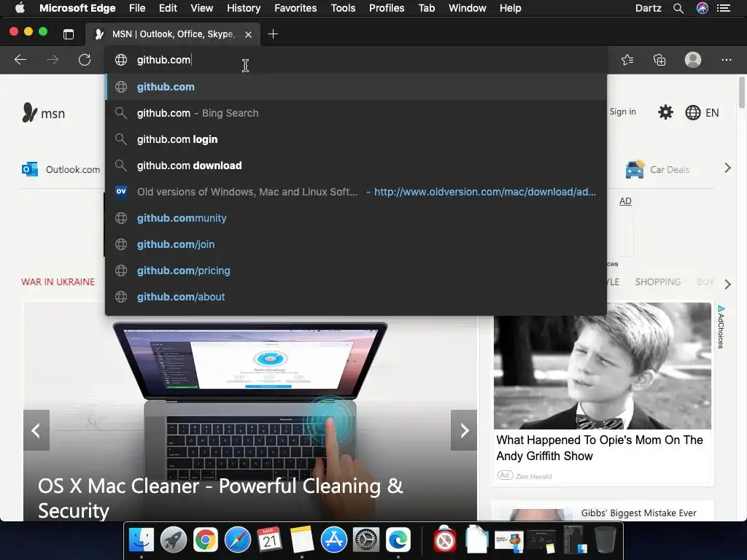747x560 pixels.
Task: Click Sign in on MSN
Action: pos(623,112)
